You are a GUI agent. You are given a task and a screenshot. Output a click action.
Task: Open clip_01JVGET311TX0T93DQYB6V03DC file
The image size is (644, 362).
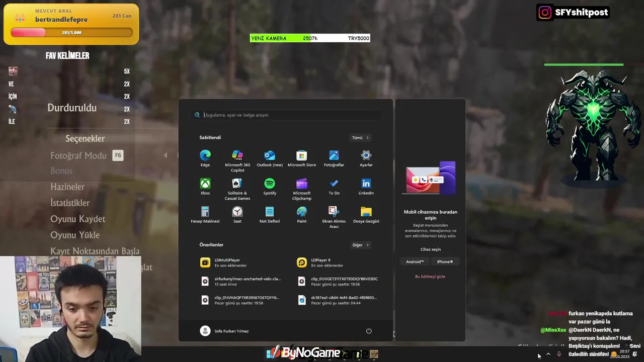click(337, 281)
